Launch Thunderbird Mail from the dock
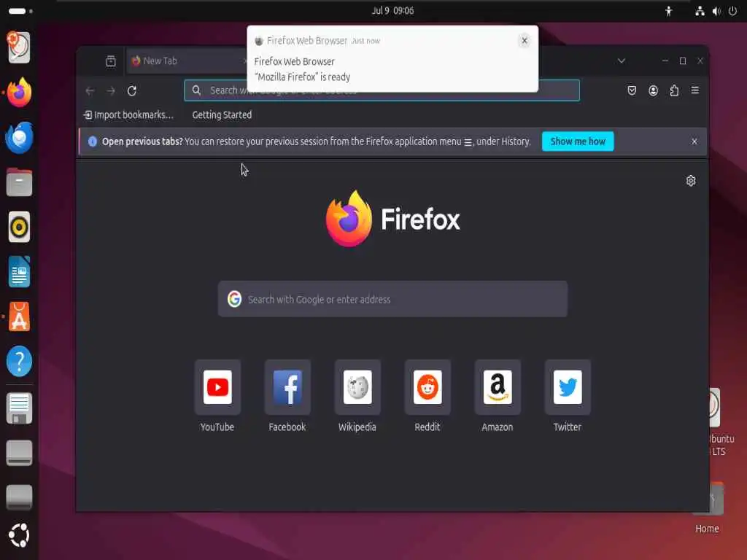 point(19,138)
